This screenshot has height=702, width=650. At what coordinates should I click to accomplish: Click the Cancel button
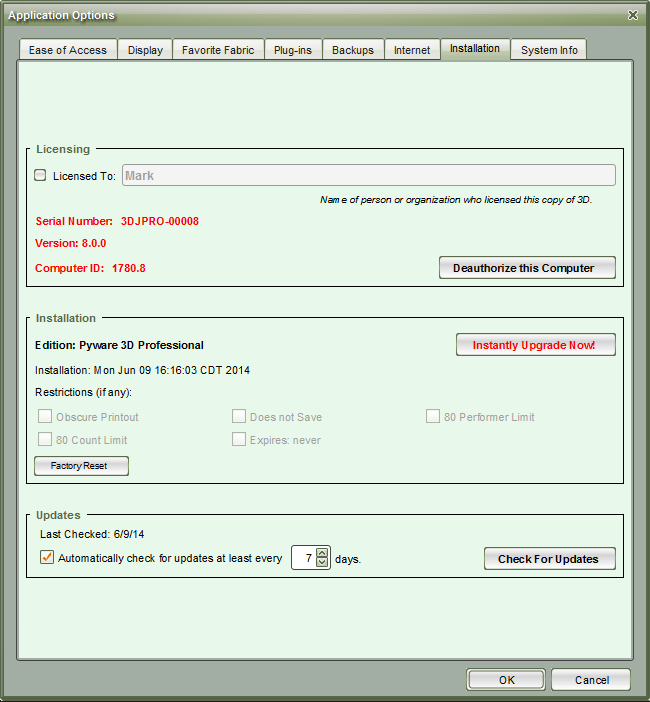pos(591,680)
